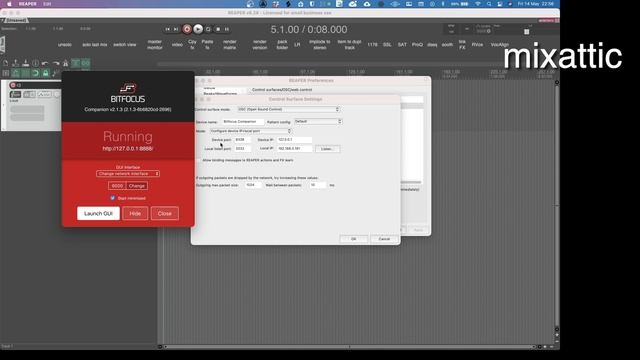Click the transport Stop button
640x360 pixels.
point(218,29)
